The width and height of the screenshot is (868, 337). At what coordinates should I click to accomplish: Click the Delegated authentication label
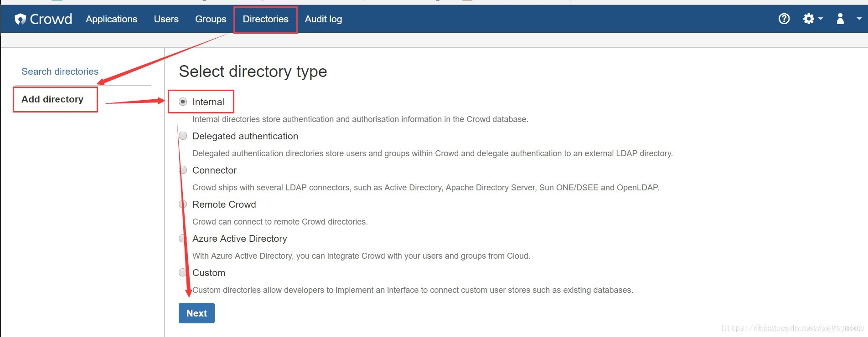(245, 136)
